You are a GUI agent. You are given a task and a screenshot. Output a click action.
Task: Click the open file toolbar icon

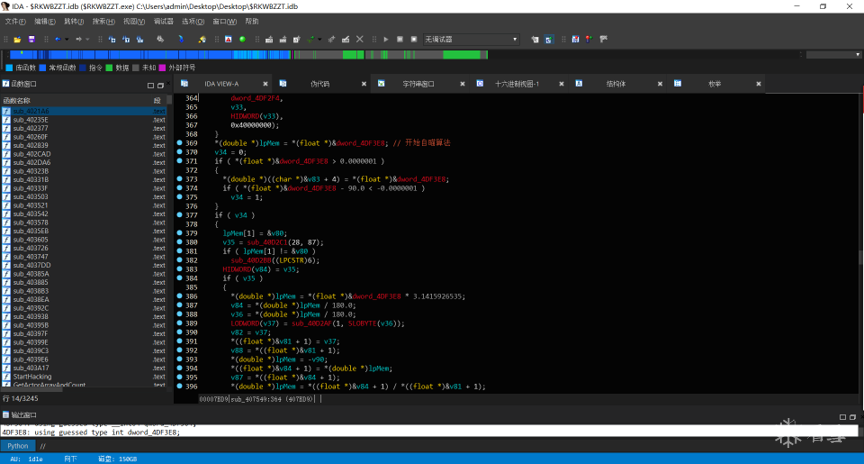click(19, 40)
